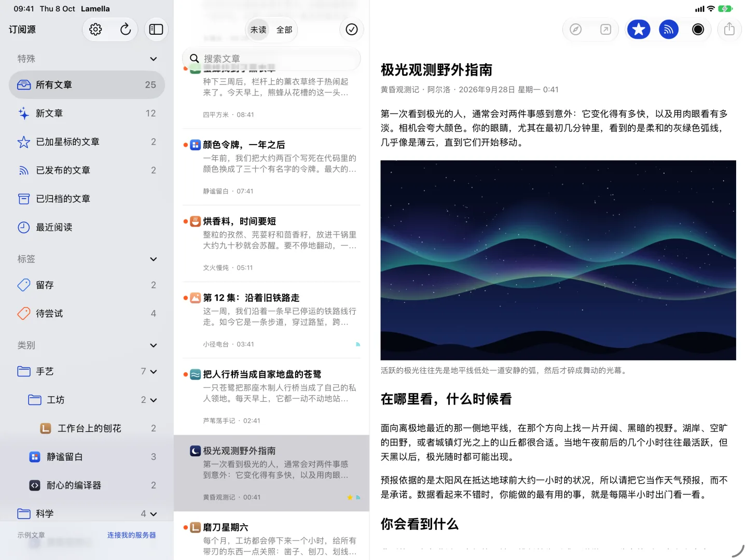
Task: Open 耐心的编译器 feed
Action: pos(87,485)
